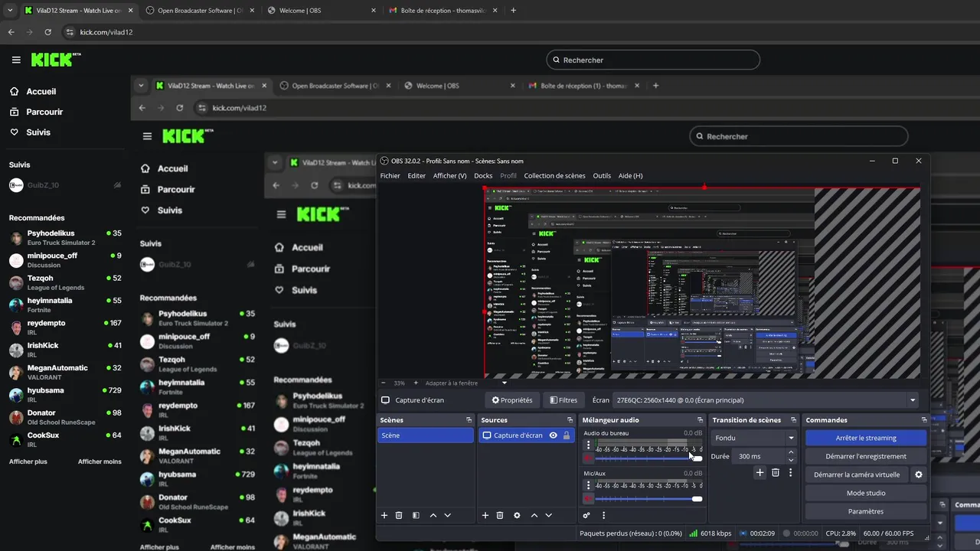Delete selected source with Sources trash icon
This screenshot has height=551, width=980.
500,515
